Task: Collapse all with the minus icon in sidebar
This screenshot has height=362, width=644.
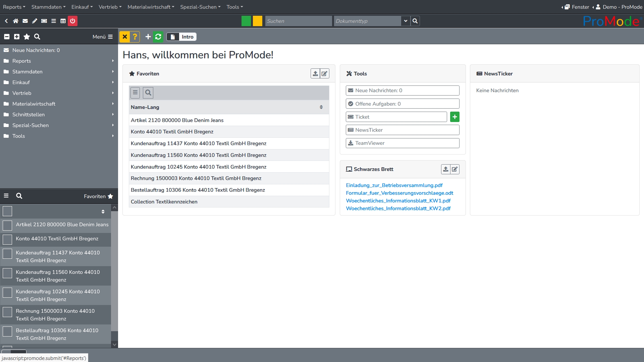Action: (7, 37)
